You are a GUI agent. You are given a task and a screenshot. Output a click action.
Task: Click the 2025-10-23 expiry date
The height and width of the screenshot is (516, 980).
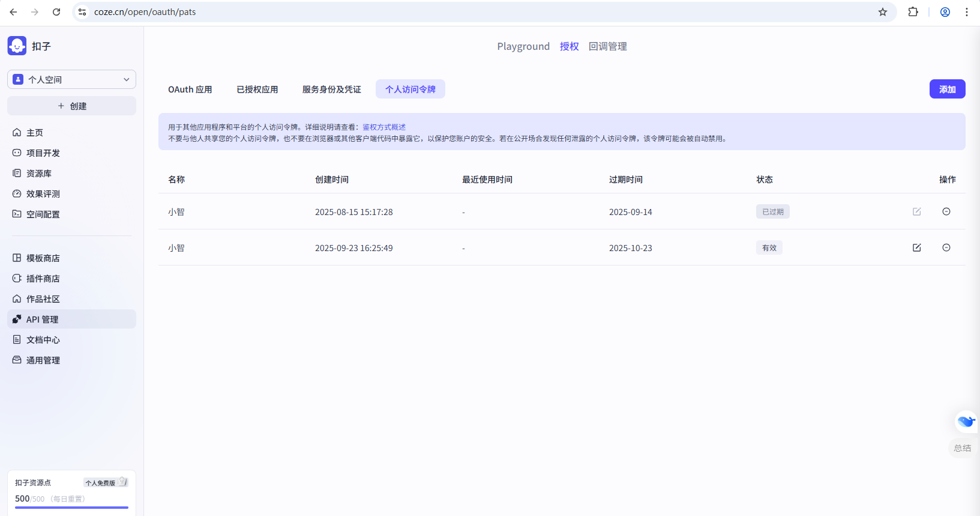[631, 248]
